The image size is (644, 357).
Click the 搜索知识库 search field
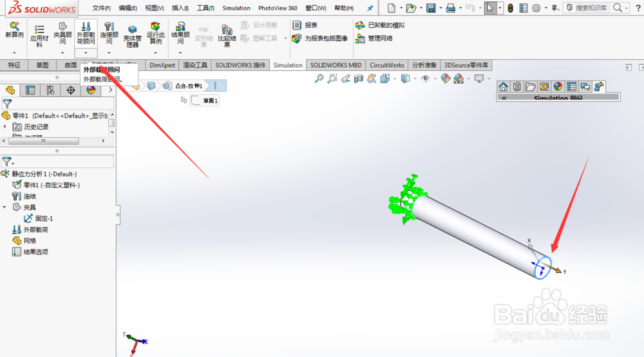click(x=590, y=8)
